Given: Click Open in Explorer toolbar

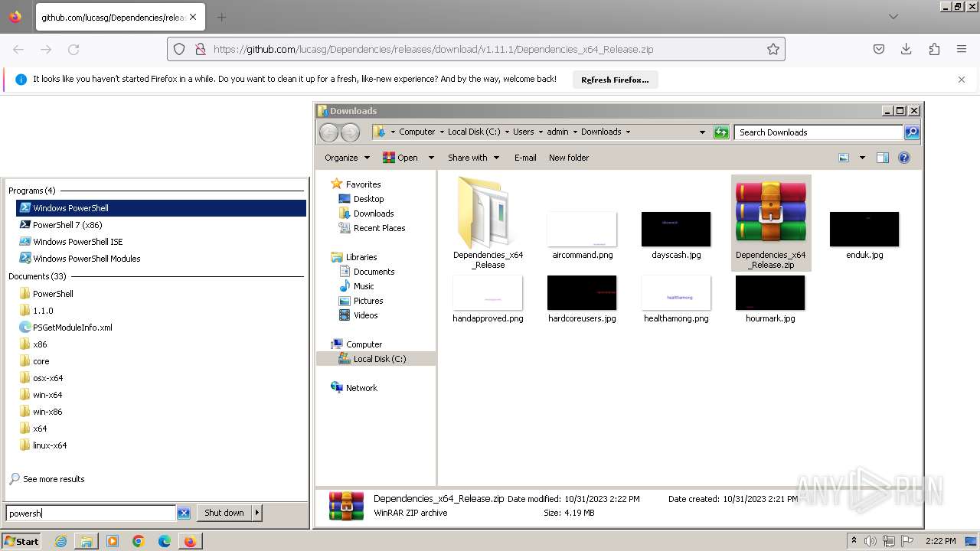Looking at the screenshot, I should (400, 158).
